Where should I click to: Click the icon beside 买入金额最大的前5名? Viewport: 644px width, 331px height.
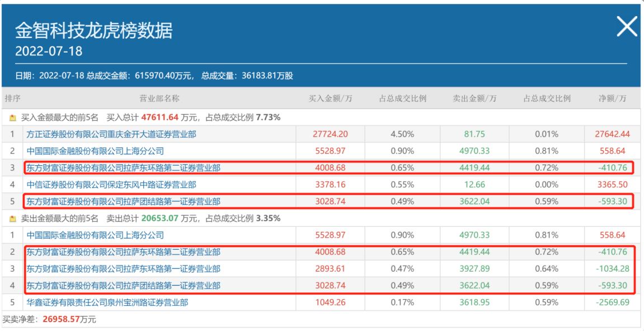click(12, 118)
